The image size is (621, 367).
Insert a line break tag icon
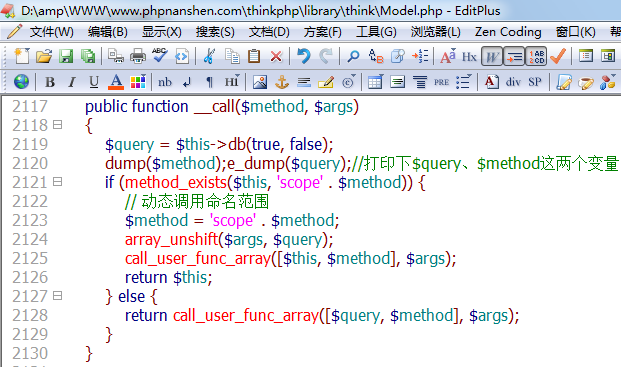(187, 82)
